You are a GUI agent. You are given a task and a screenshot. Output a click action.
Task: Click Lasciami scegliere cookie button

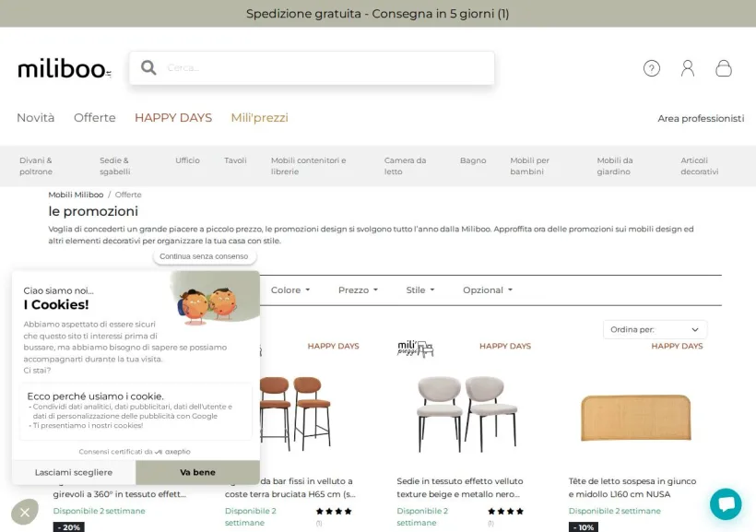[74, 472]
